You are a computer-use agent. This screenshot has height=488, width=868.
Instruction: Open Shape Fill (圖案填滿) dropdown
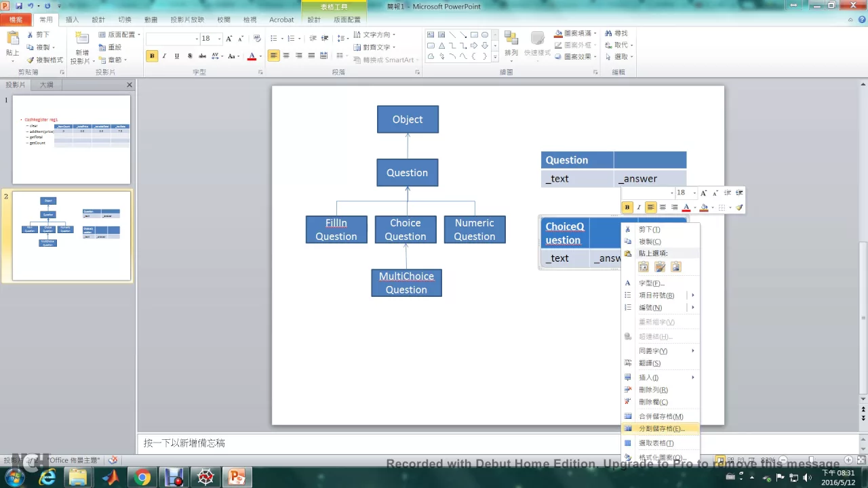point(575,33)
